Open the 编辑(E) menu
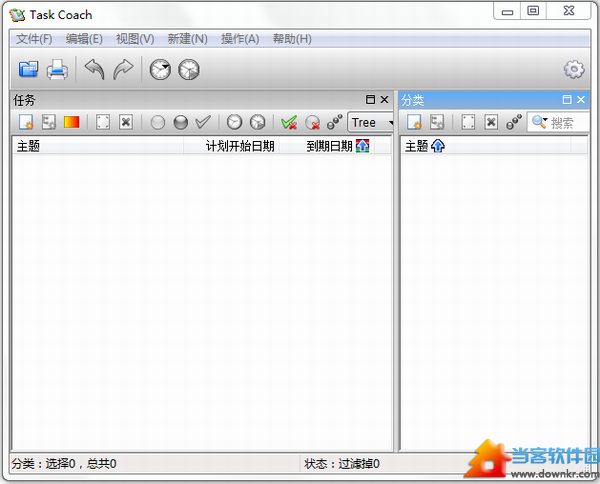This screenshot has width=600, height=484. 84,39
